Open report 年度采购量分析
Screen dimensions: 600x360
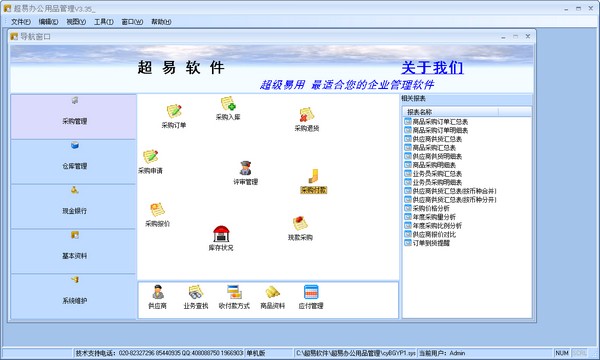click(x=430, y=217)
